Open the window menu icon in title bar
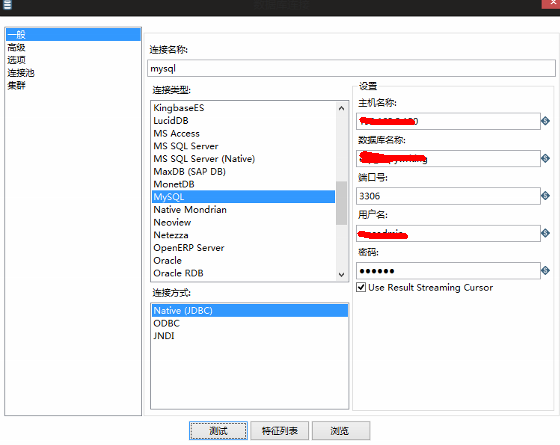This screenshot has height=445, width=560. click(x=7, y=5)
